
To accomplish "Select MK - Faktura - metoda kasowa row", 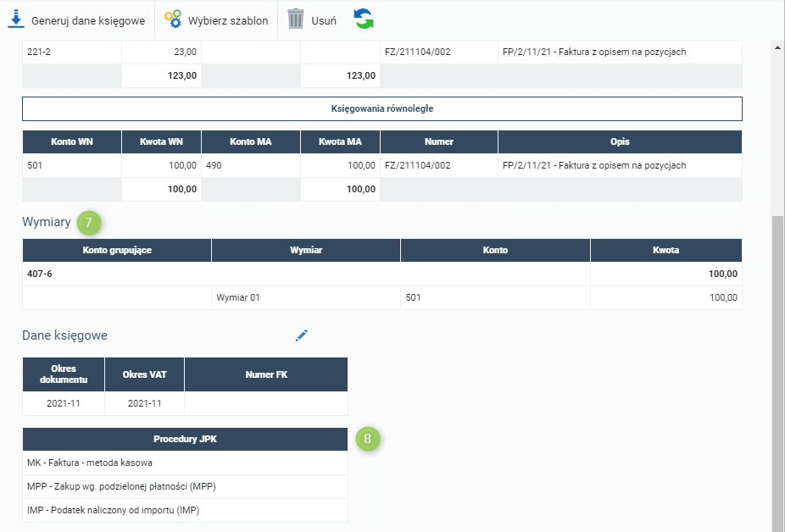I will pos(186,463).
